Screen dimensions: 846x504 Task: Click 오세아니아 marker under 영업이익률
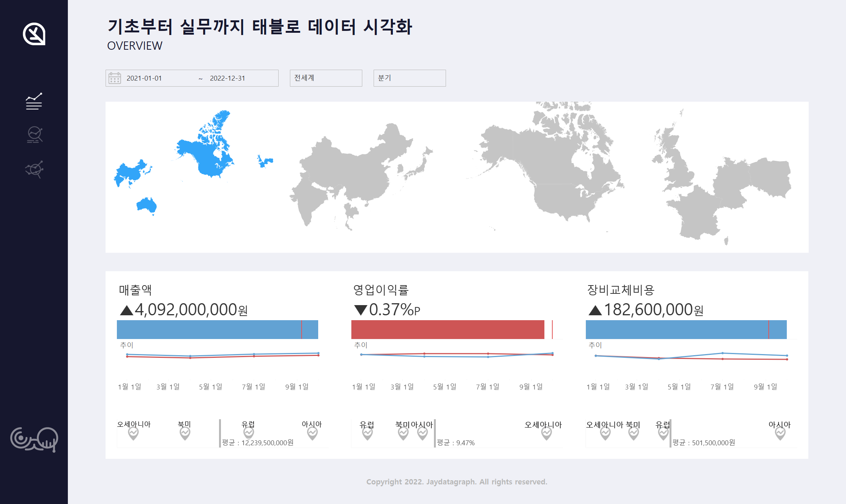click(x=546, y=434)
